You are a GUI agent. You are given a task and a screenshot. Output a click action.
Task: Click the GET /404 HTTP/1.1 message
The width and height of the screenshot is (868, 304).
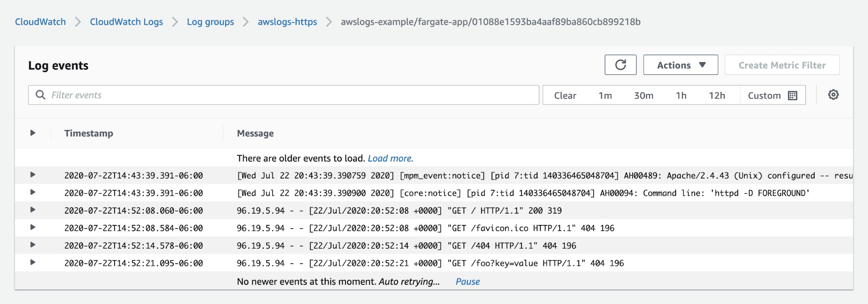coord(406,246)
